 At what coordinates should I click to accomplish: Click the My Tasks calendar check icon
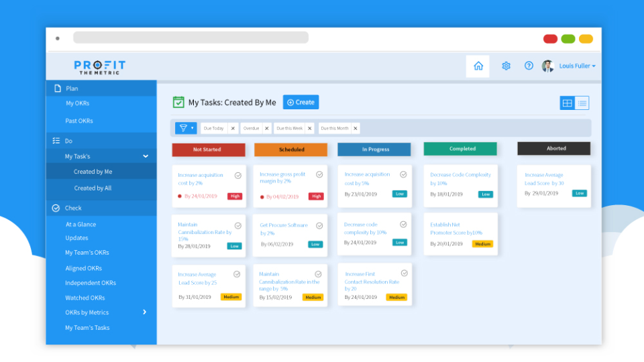[x=178, y=102]
